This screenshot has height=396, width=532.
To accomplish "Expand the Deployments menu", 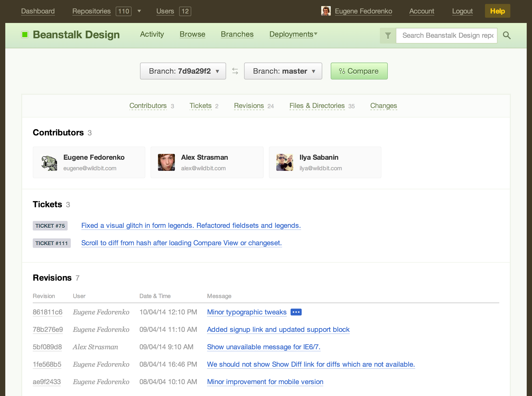I will pos(293,34).
